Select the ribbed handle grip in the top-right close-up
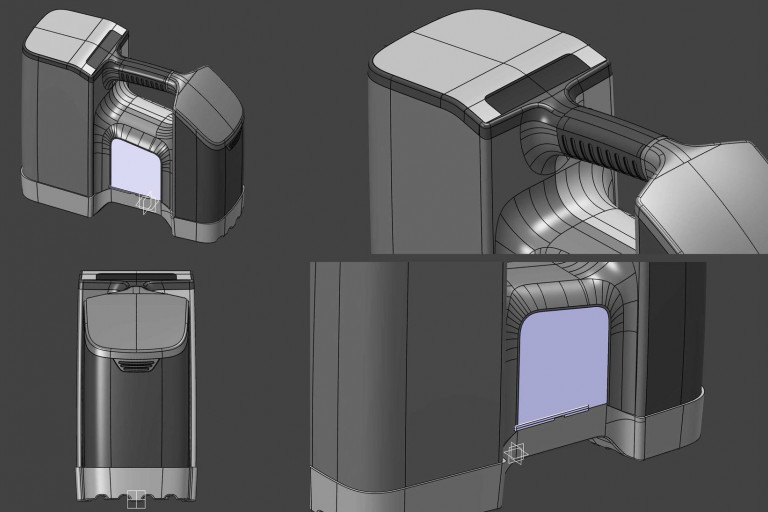The image size is (768, 512). 596,148
